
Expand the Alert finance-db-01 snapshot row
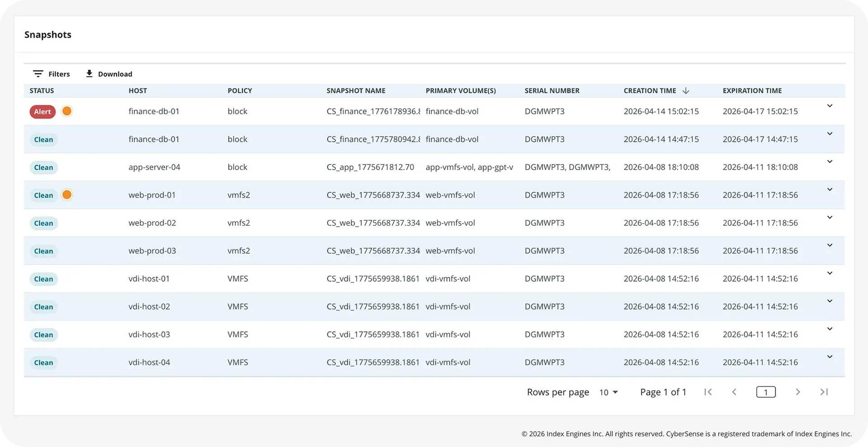830,106
